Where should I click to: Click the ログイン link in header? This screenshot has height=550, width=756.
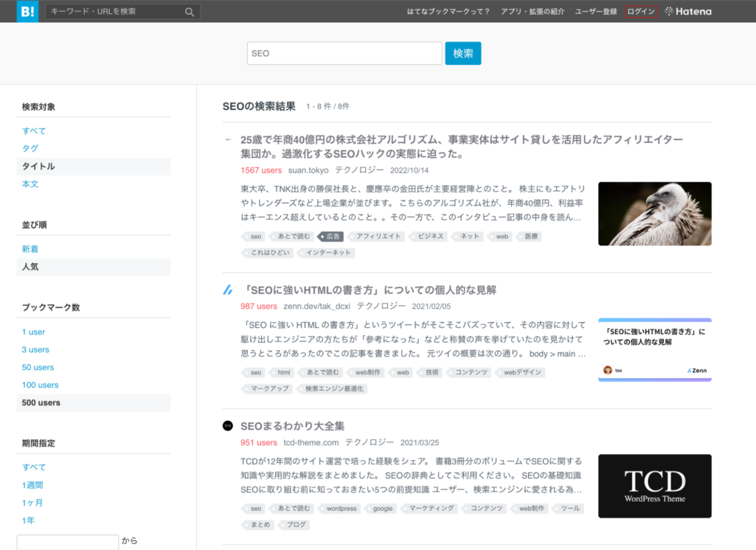pyautogui.click(x=640, y=11)
